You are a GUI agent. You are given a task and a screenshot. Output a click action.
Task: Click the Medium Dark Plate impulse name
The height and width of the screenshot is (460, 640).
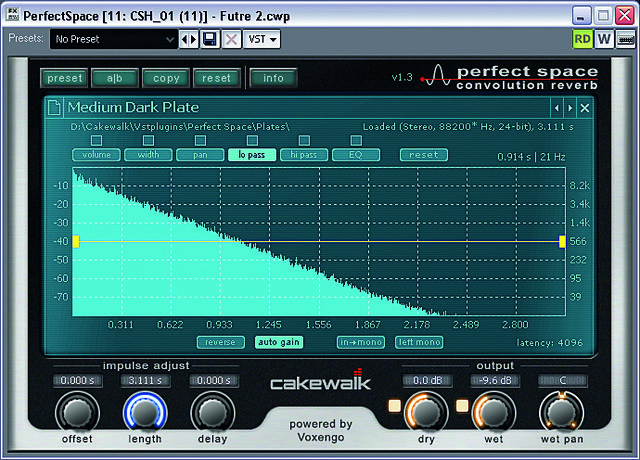[133, 107]
